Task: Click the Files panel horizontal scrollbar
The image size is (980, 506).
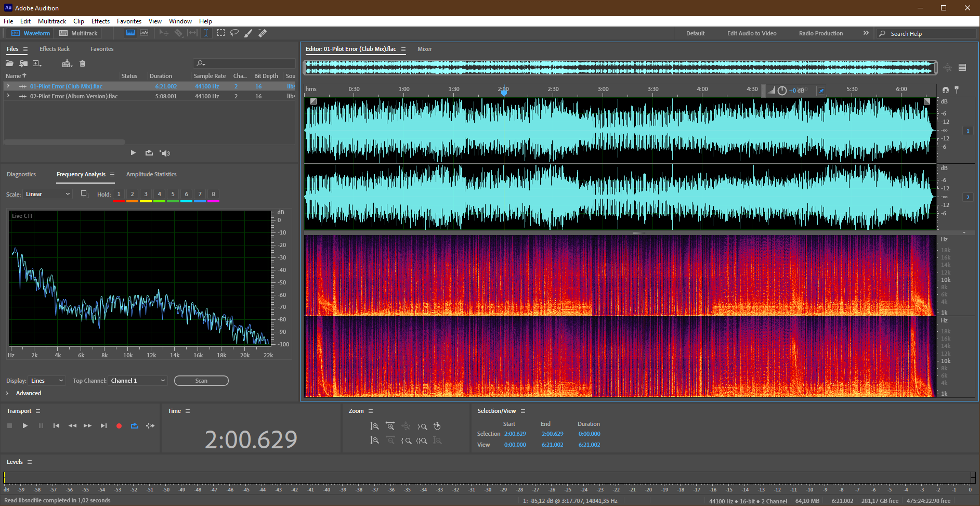Action: tap(64, 141)
